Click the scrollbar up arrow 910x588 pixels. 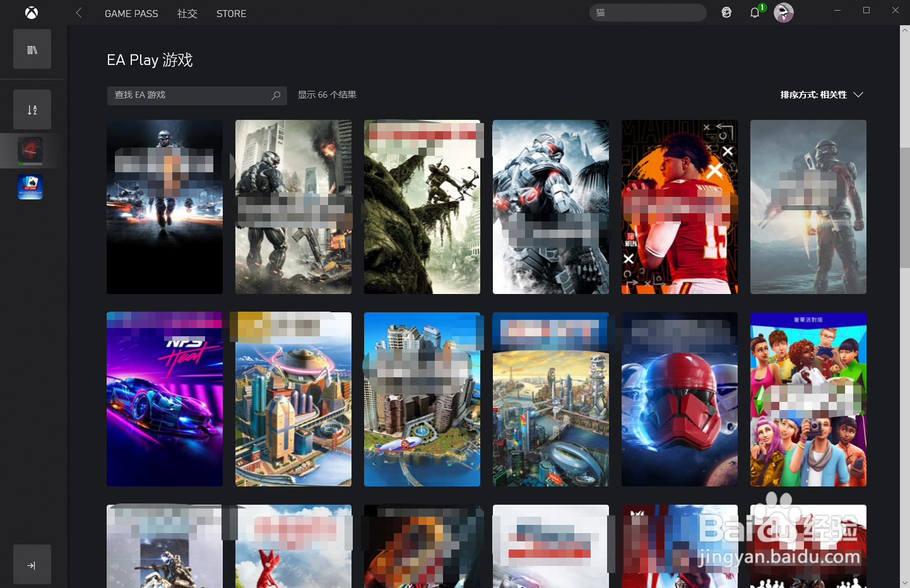click(905, 30)
